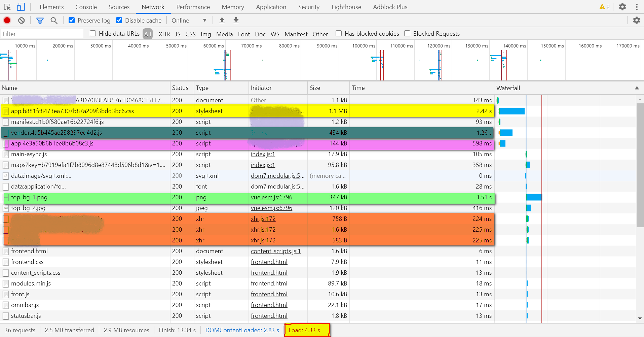
Task: Click the export HAR download icon
Action: coord(236,21)
